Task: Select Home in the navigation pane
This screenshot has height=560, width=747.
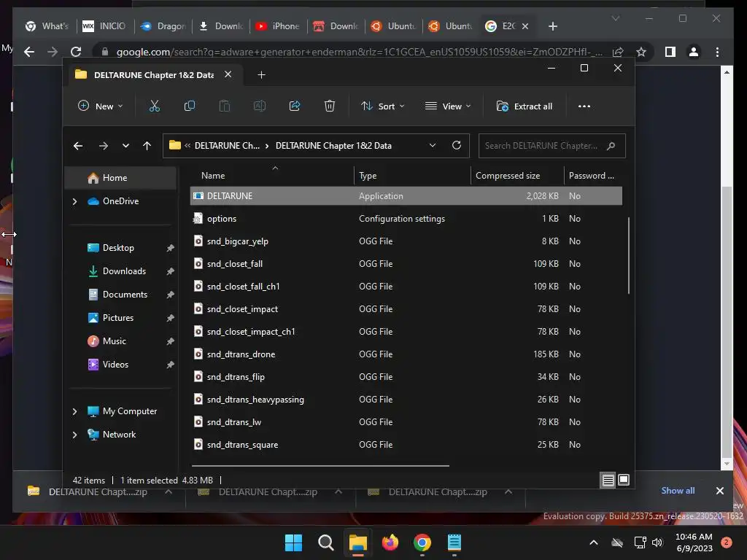Action: tap(120, 178)
